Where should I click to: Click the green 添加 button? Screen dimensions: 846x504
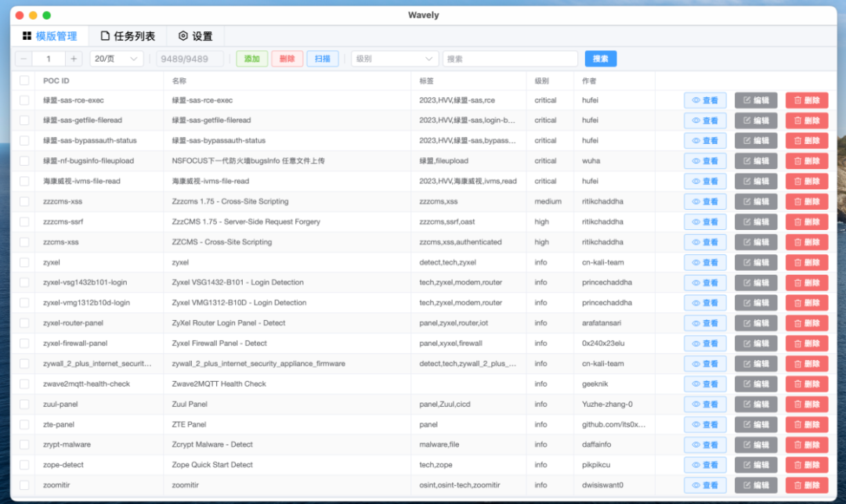click(x=252, y=59)
